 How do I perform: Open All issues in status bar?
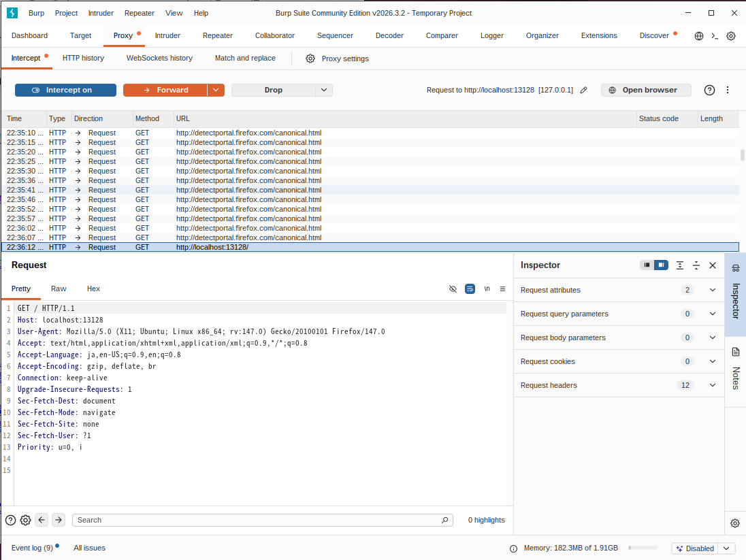pyautogui.click(x=89, y=548)
